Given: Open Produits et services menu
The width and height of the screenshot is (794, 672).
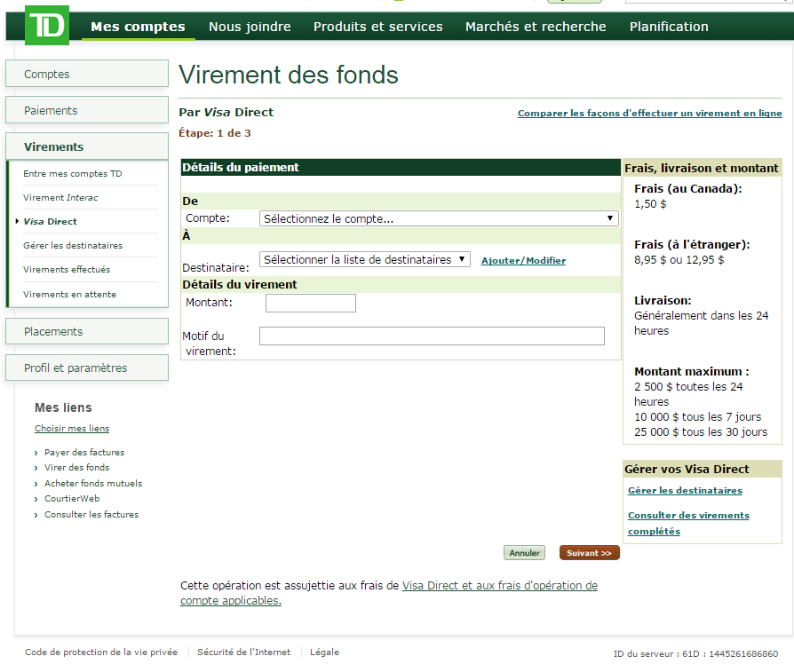Looking at the screenshot, I should pyautogui.click(x=377, y=27).
